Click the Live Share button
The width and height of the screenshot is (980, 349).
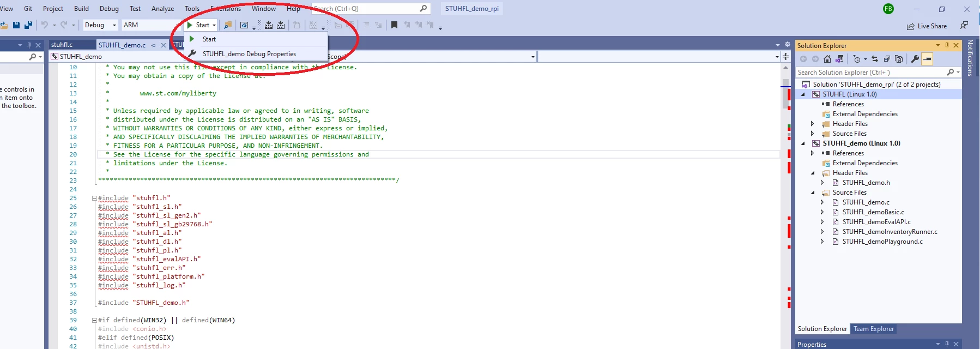point(927,26)
